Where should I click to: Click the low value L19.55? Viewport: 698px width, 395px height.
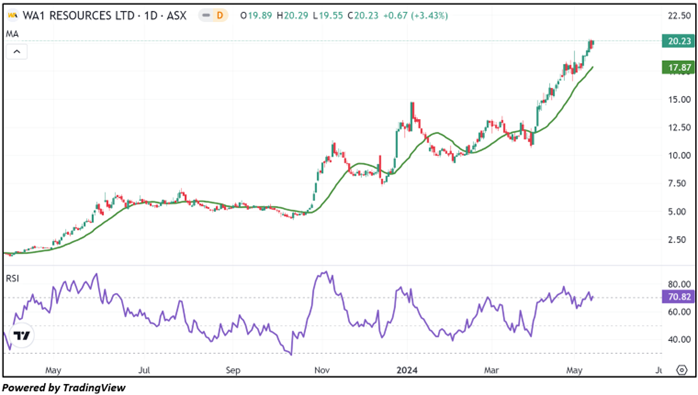(x=328, y=16)
